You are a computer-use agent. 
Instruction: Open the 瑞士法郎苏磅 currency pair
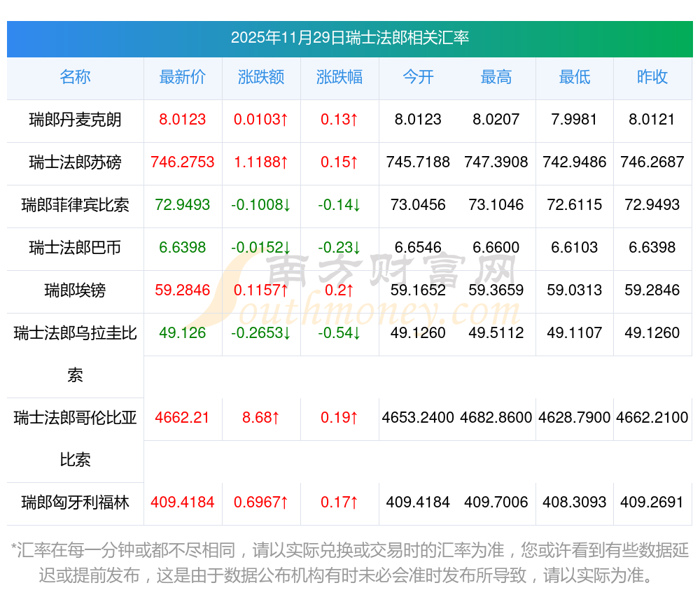(x=75, y=162)
